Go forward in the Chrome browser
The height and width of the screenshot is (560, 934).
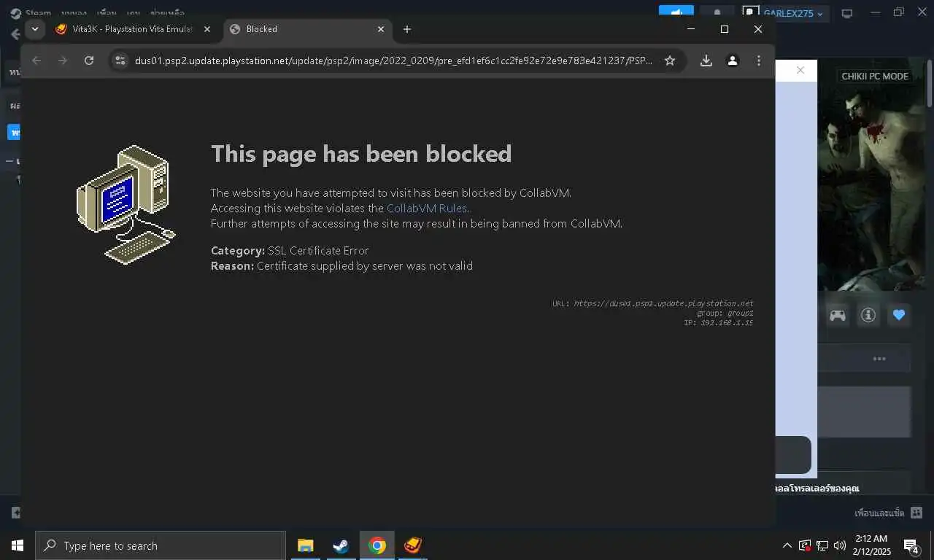63,61
